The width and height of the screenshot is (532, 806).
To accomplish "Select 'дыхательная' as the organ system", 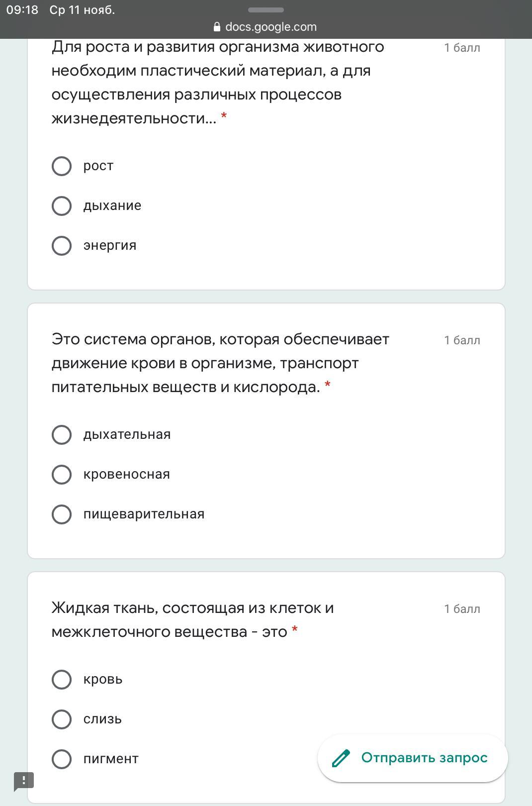I will coord(62,435).
